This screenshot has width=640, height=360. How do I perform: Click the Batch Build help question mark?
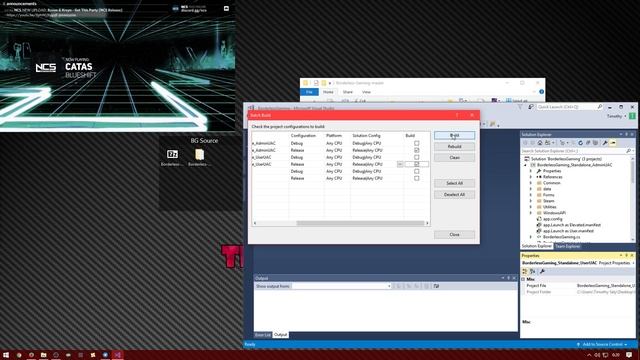click(457, 115)
